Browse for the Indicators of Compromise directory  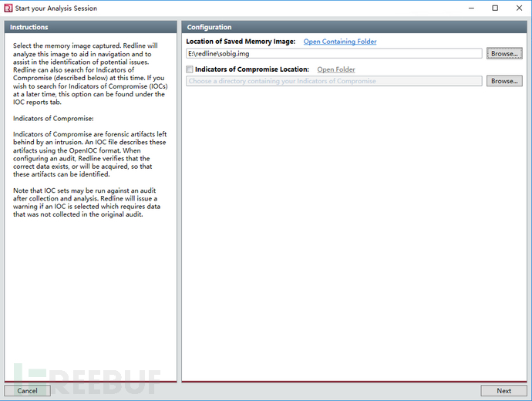(504, 81)
